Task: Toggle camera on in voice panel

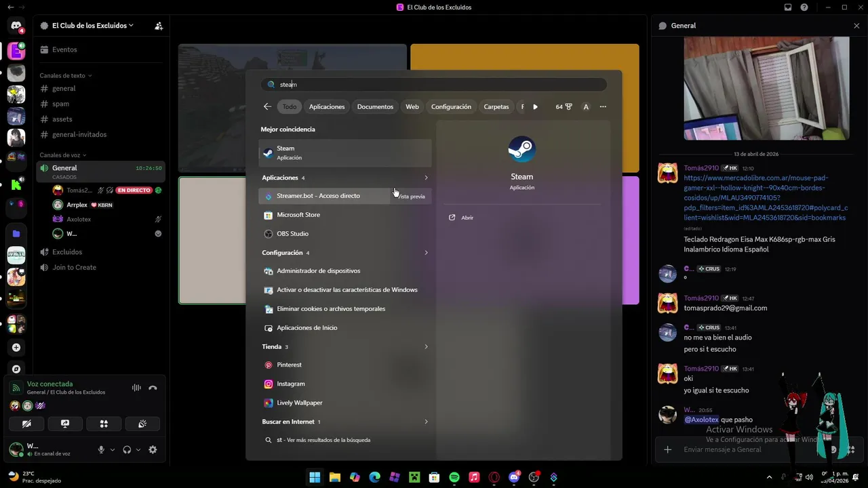Action: (26, 424)
